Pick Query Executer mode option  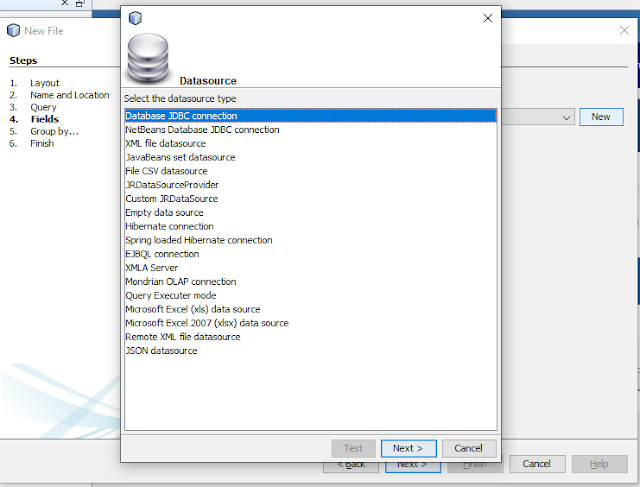click(x=311, y=296)
